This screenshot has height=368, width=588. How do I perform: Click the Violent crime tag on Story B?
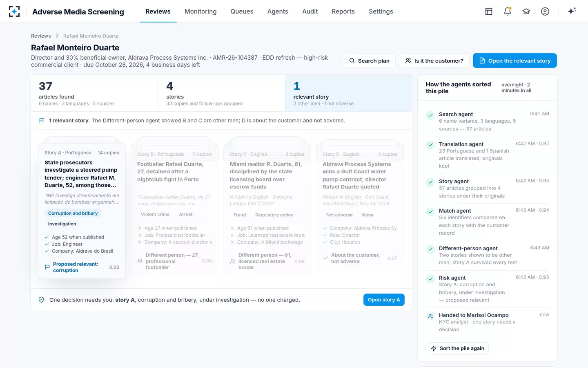[155, 214]
